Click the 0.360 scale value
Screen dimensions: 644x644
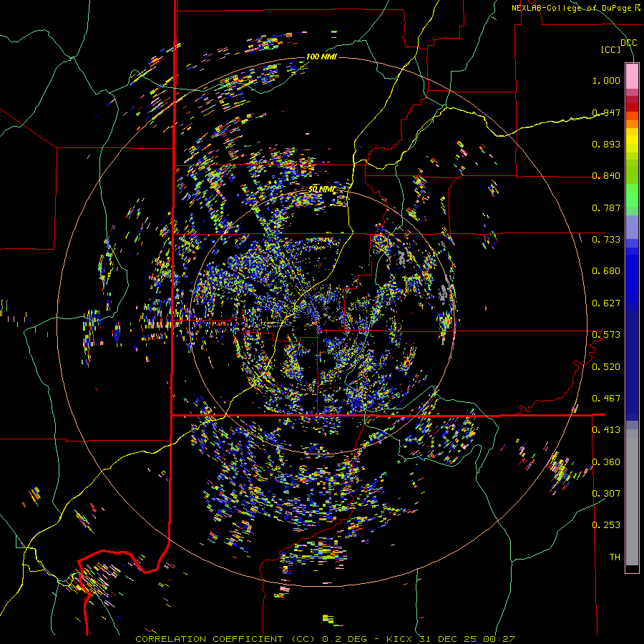click(606, 462)
